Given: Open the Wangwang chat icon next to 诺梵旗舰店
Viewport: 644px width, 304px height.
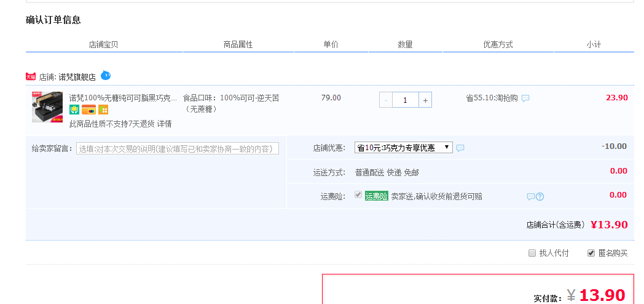Looking at the screenshot, I should (106, 75).
